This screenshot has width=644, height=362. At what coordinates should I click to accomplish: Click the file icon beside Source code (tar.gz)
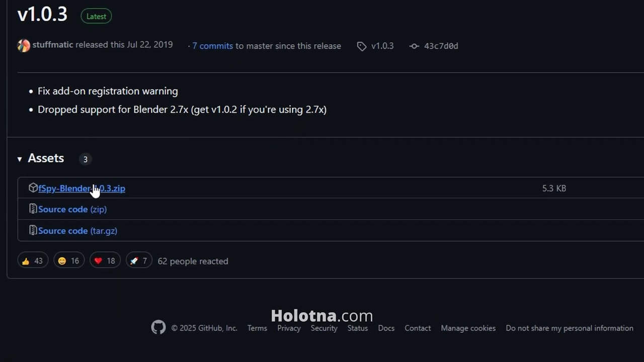pos(33,230)
